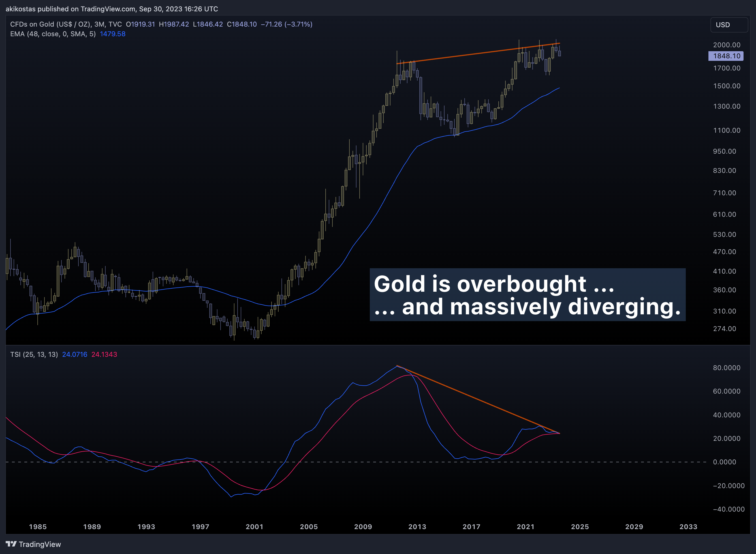756x554 pixels.
Task: Click the 1989 label on time axis
Action: click(x=92, y=527)
